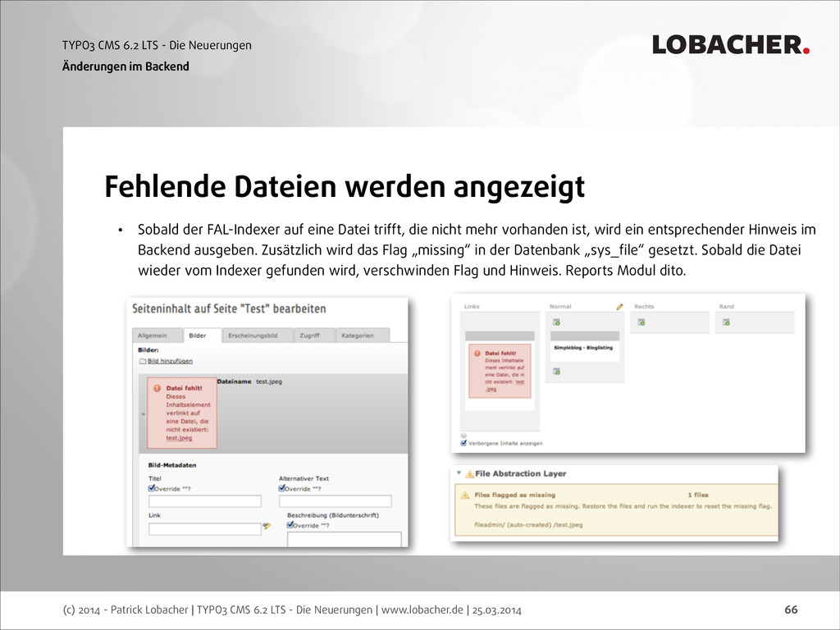Image resolution: width=840 pixels, height=630 pixels.
Task: Click the folder icon beside Bild hinzufügen
Action: [143, 361]
